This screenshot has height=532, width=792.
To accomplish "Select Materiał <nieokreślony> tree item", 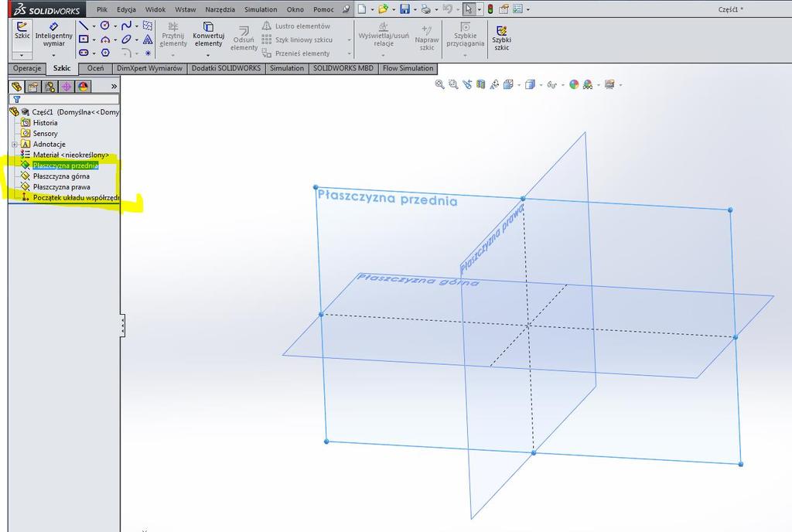I will tap(70, 155).
